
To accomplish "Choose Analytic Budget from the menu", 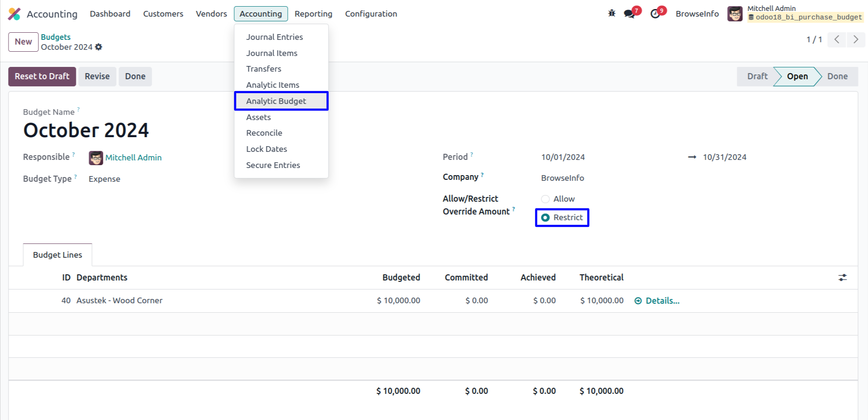I will tap(276, 101).
